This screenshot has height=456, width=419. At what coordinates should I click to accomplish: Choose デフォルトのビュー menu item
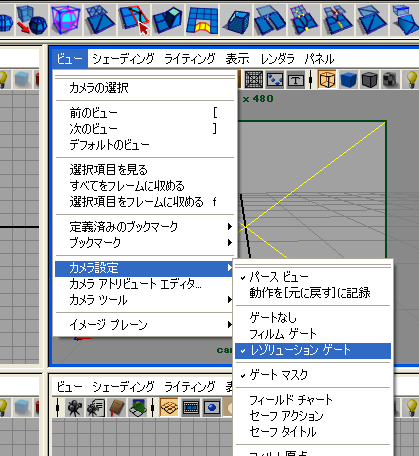tap(144, 145)
